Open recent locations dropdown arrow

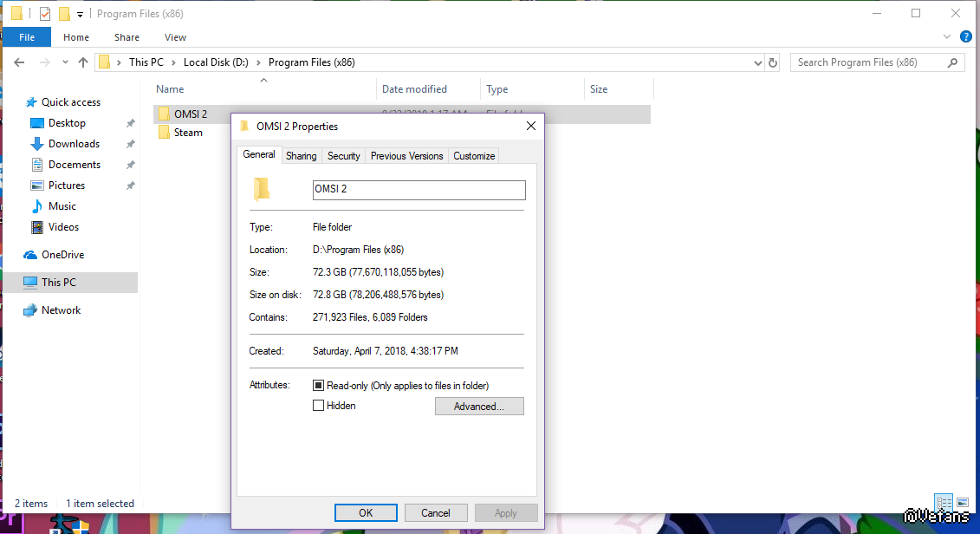[65, 62]
